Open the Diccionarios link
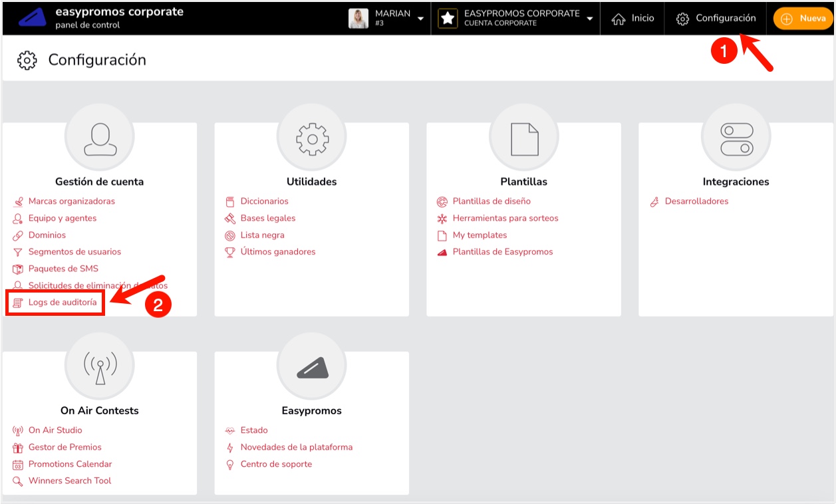The width and height of the screenshot is (836, 504). [265, 201]
